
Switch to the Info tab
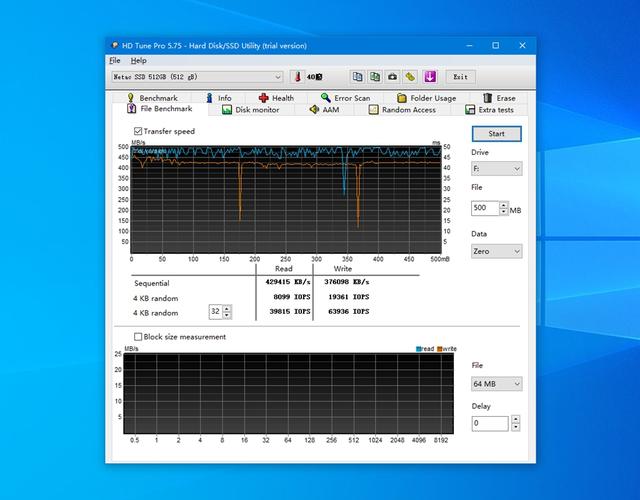click(219, 98)
